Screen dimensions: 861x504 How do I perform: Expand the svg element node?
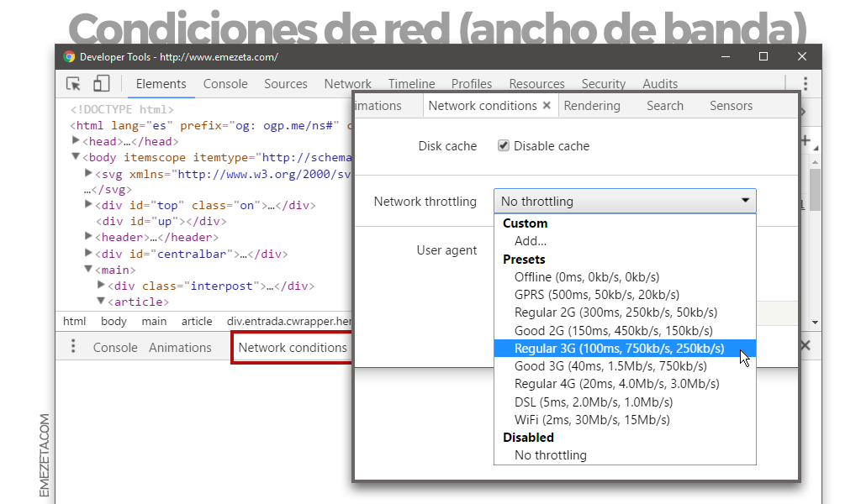tap(87, 173)
